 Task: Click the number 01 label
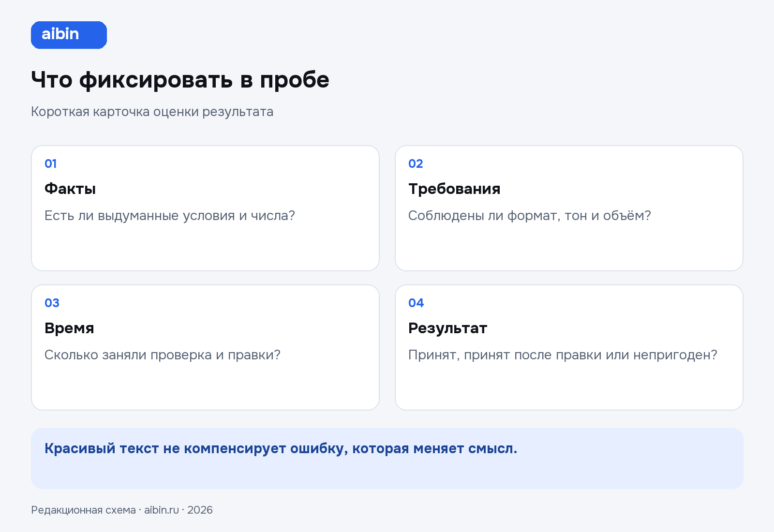point(51,163)
